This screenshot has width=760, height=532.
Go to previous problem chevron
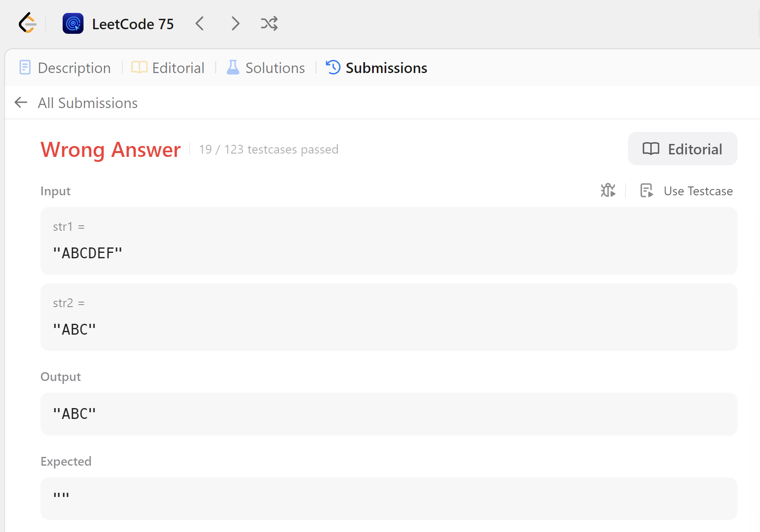(x=200, y=23)
